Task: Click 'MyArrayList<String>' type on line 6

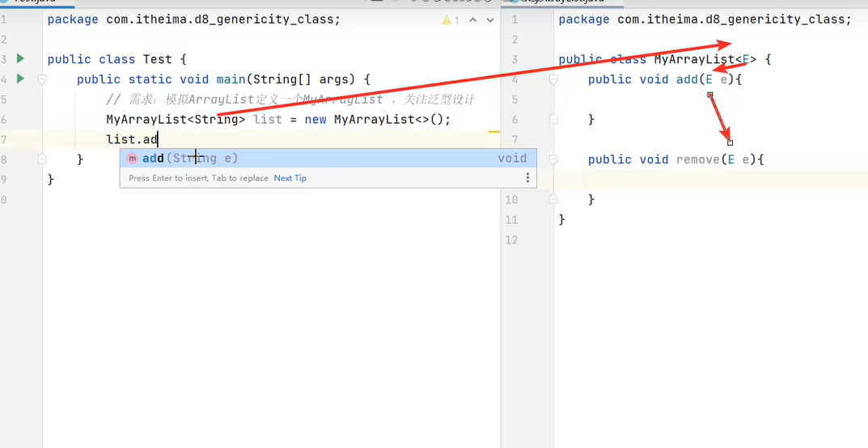Action: [176, 120]
